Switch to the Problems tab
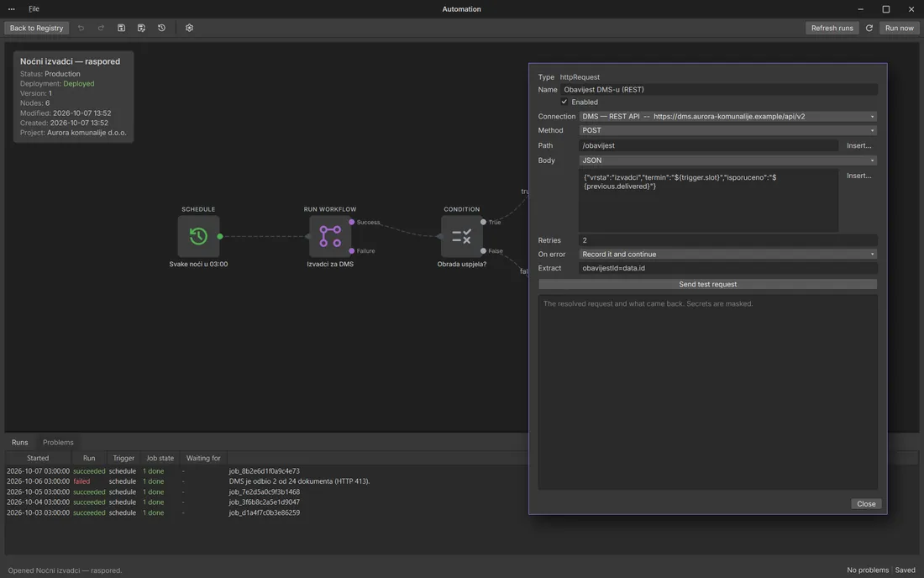The height and width of the screenshot is (578, 924). pyautogui.click(x=58, y=443)
